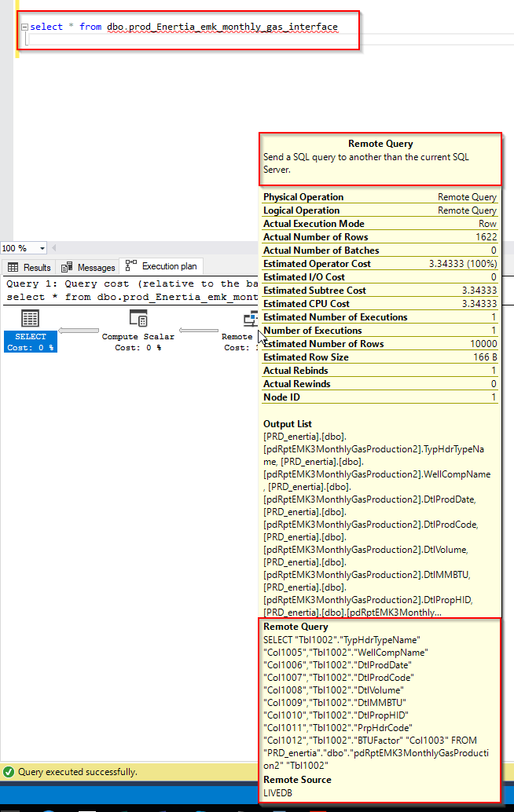Collapse the select statement outline block
Viewport: 514px width, 812px height.
pos(24,27)
